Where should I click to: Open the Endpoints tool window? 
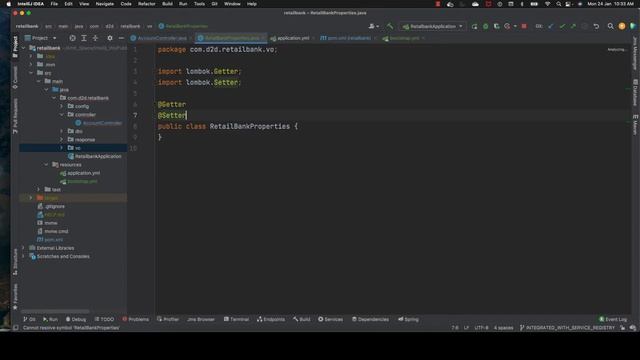271,319
